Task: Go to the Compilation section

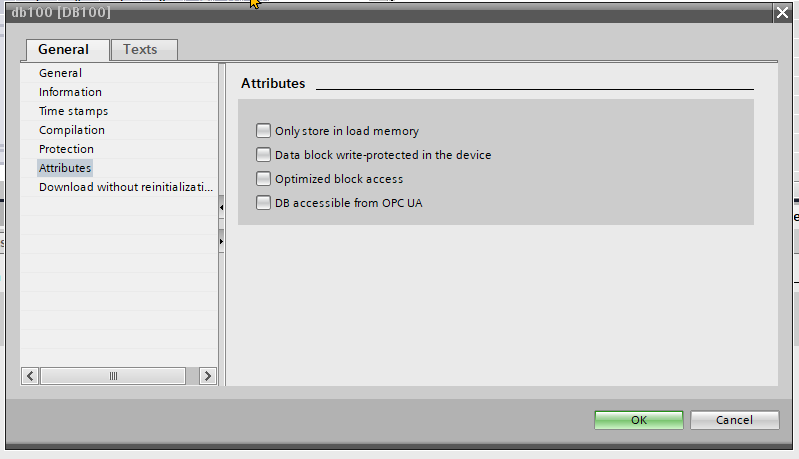Action: point(72,130)
